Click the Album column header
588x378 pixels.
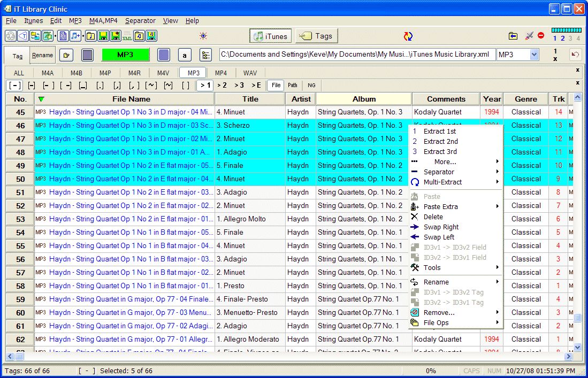(364, 99)
